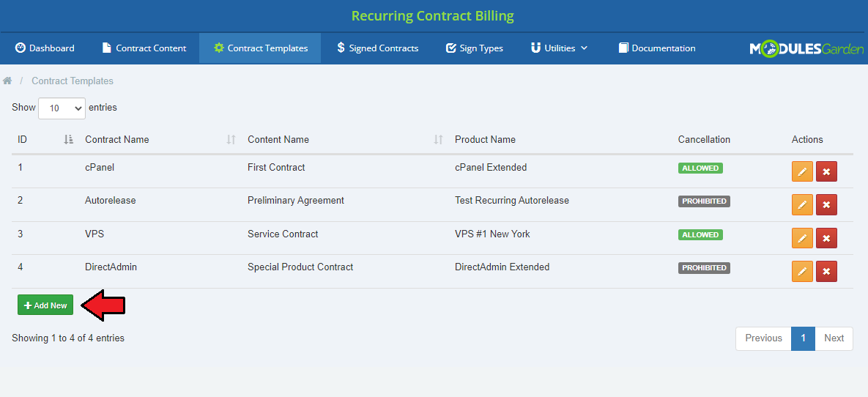
Task: Click the Product Name column header
Action: point(485,139)
